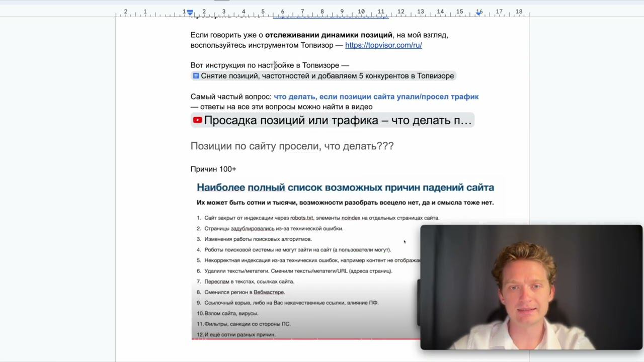Screen dimensions: 644x362
Task: Click list item 3 Изменения работы поисковых алгоритмов
Action: 254,239
